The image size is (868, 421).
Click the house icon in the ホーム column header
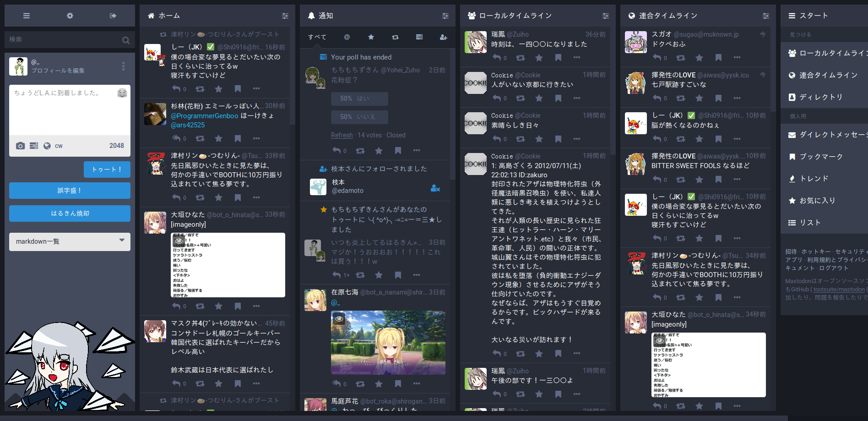[151, 16]
